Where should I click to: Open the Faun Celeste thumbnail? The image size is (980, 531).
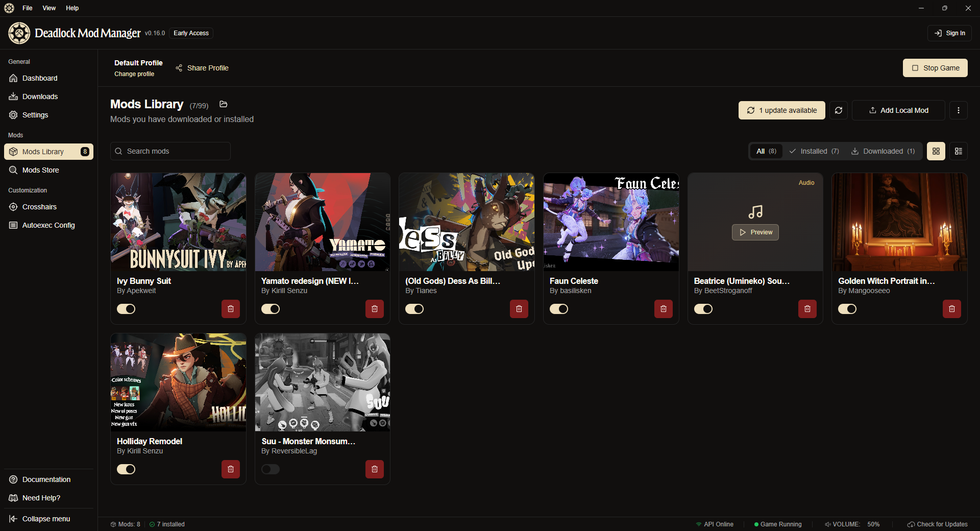(x=611, y=222)
